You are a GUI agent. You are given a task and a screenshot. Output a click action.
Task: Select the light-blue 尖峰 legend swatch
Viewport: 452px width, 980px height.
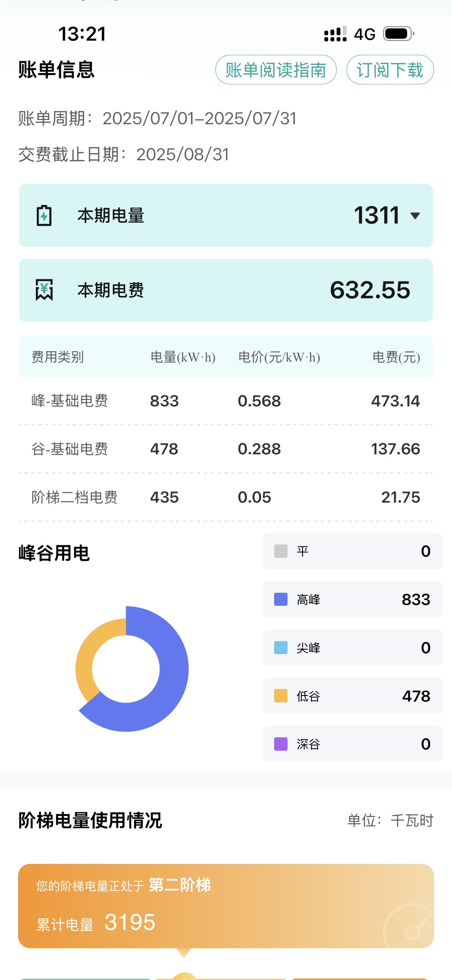pyautogui.click(x=281, y=648)
